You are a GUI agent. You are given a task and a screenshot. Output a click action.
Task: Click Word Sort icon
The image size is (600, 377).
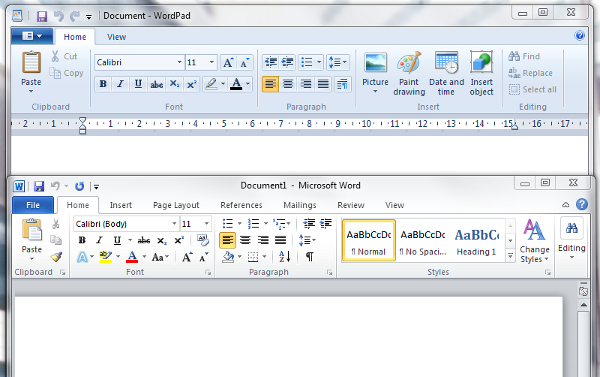(285, 257)
